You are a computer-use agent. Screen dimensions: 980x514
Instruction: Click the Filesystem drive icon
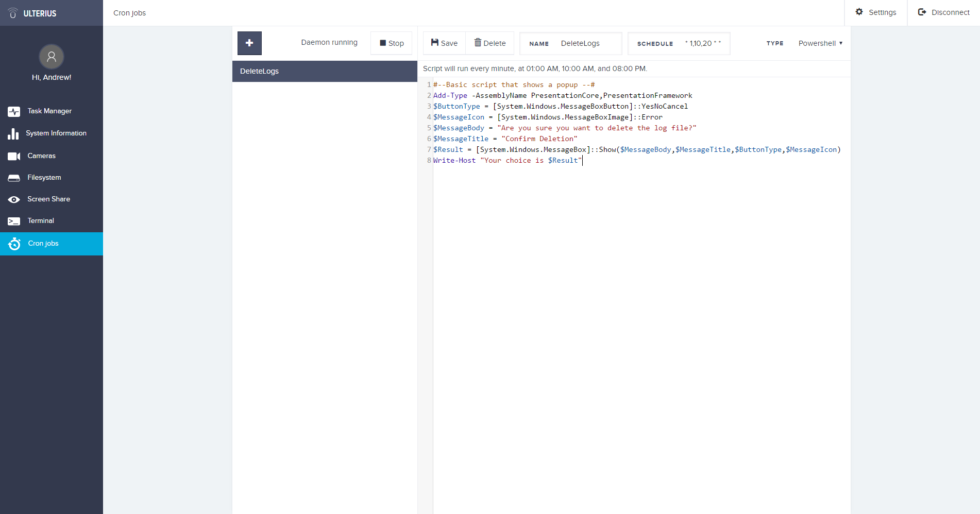pos(14,178)
